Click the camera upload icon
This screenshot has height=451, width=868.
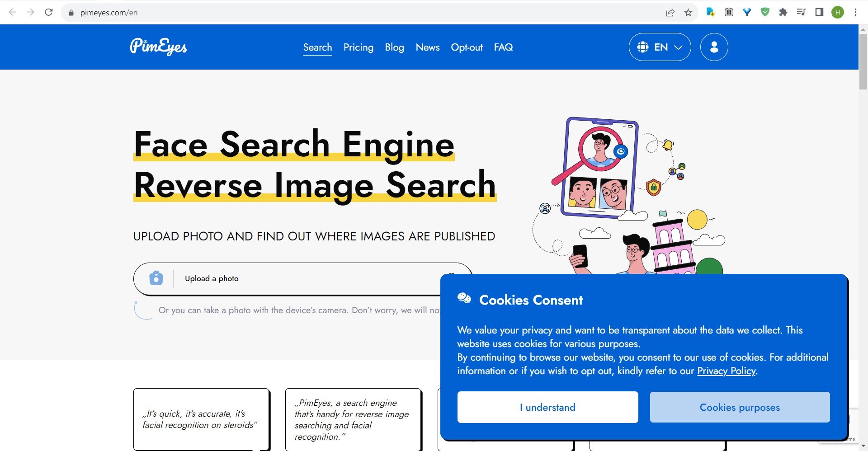tap(156, 278)
